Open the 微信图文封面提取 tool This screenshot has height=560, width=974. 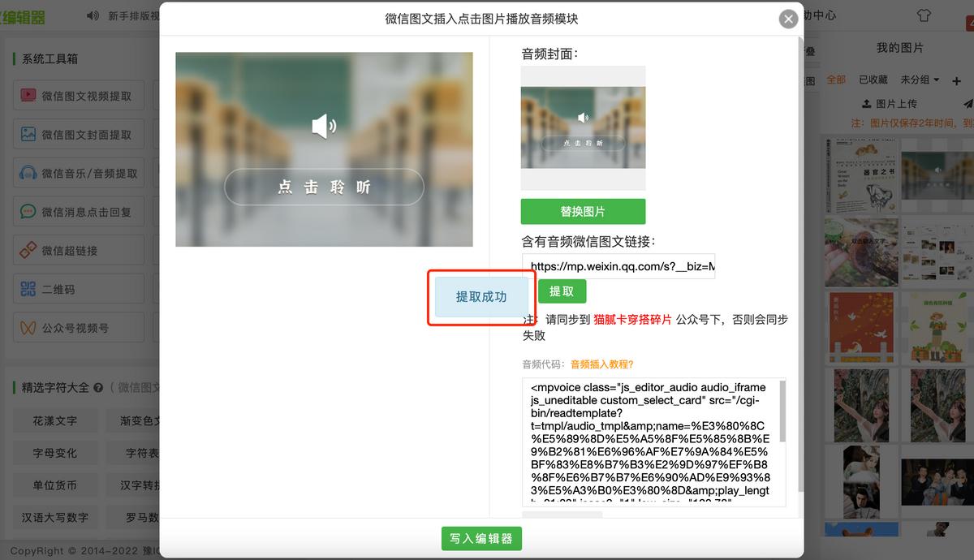point(78,133)
